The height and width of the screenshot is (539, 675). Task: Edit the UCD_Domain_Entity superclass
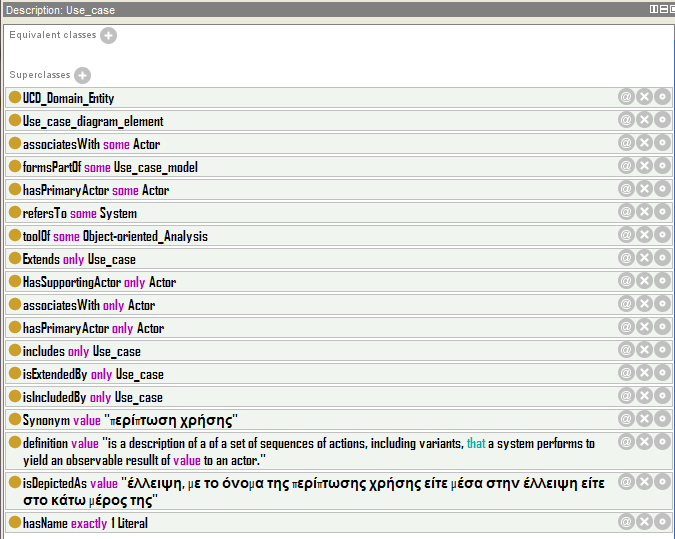tap(663, 97)
